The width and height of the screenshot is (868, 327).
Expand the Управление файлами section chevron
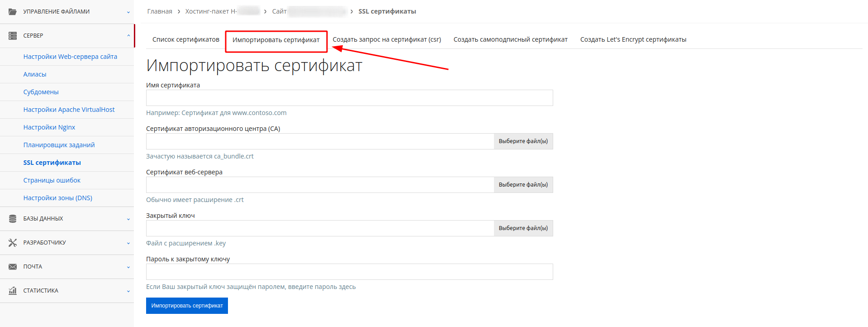pos(128,12)
